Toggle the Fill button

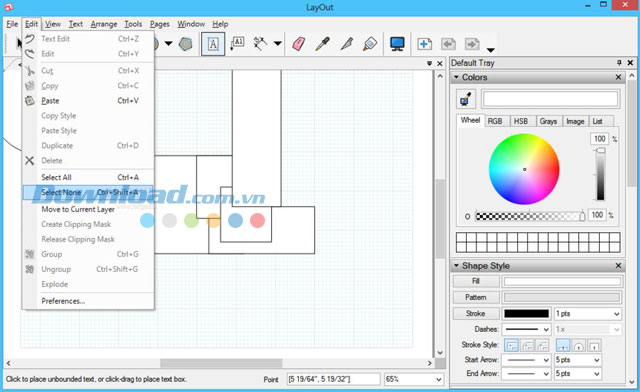476,281
